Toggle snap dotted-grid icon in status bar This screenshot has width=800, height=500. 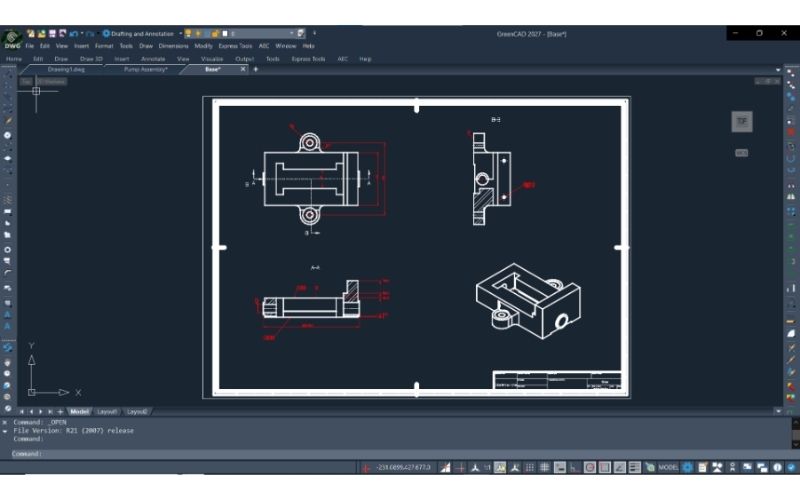(530, 467)
